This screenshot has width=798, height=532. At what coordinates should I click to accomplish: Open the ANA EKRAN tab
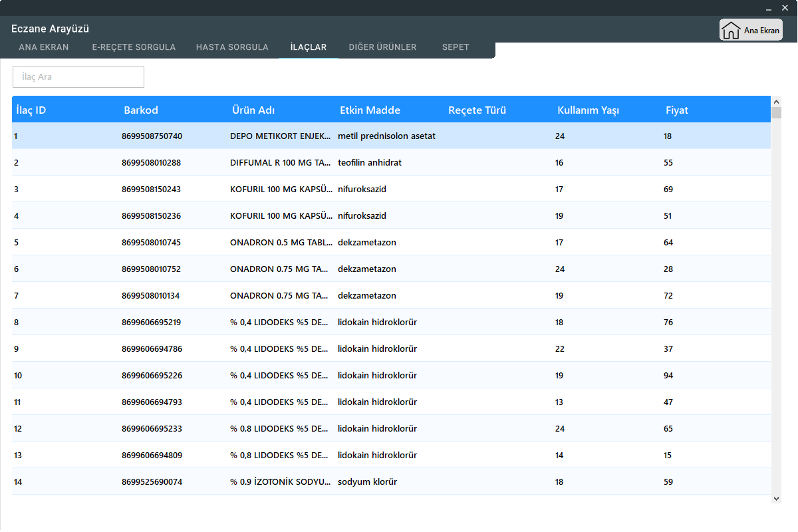coord(44,47)
